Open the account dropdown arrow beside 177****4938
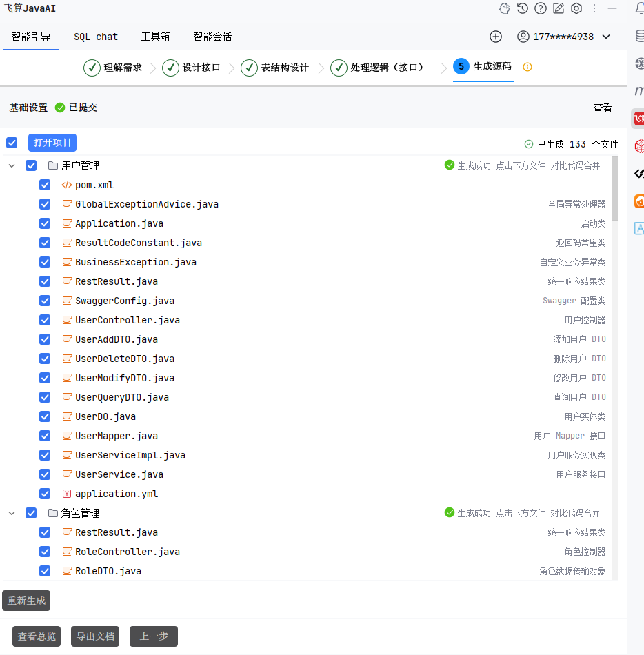The image size is (644, 655). pos(606,37)
